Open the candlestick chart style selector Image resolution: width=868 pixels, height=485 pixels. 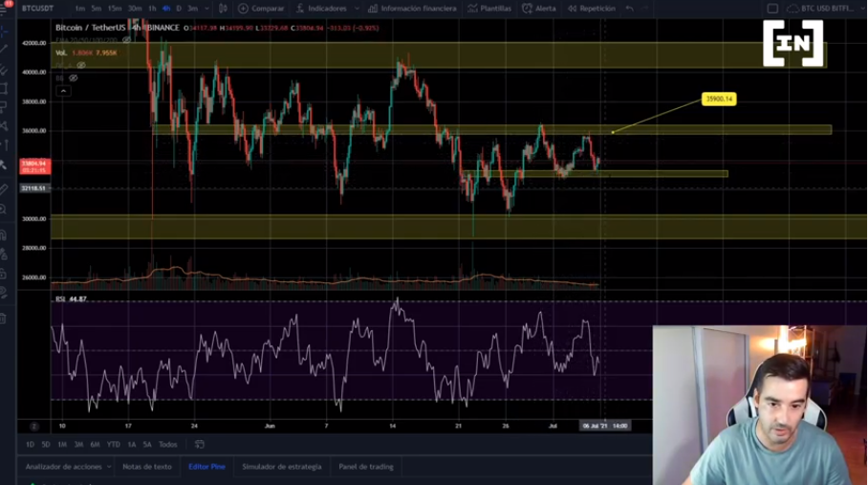point(223,9)
